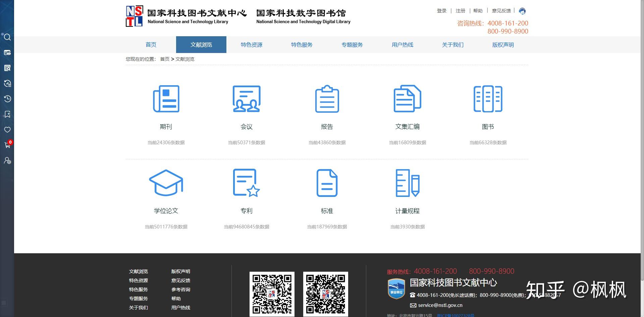644x317 pixels.
Task: Open the 标准 standards document icon
Action: pyautogui.click(x=327, y=183)
